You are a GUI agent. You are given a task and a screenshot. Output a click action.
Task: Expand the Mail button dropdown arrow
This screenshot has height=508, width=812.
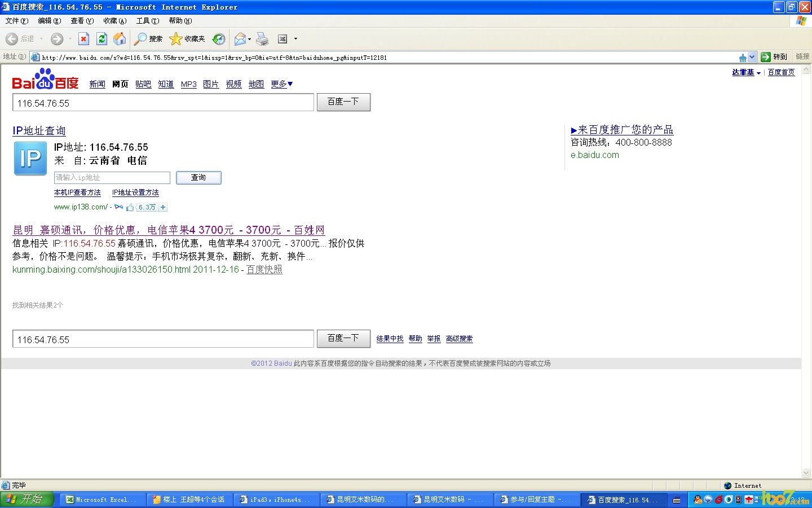tap(249, 39)
